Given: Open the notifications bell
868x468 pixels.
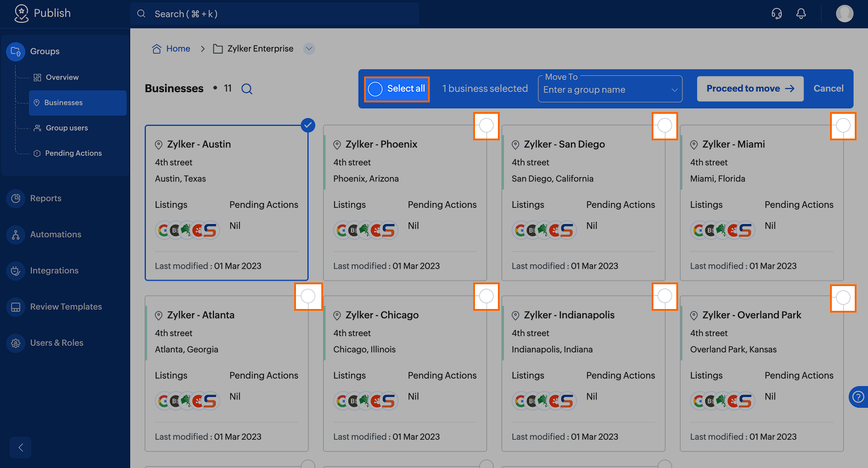Looking at the screenshot, I should pos(801,13).
